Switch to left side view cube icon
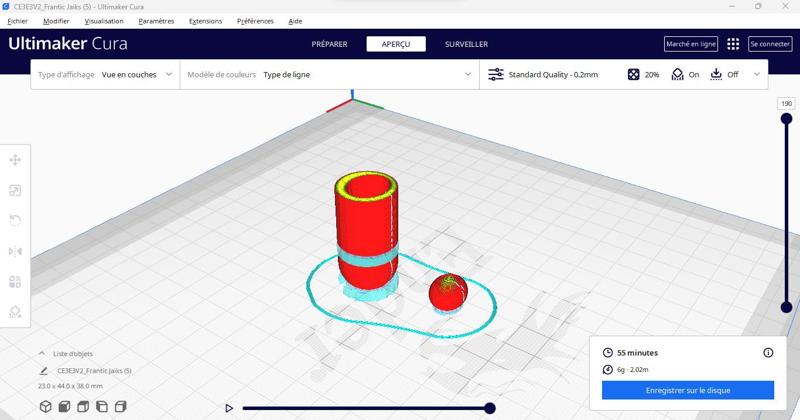This screenshot has width=800, height=420. point(102,406)
